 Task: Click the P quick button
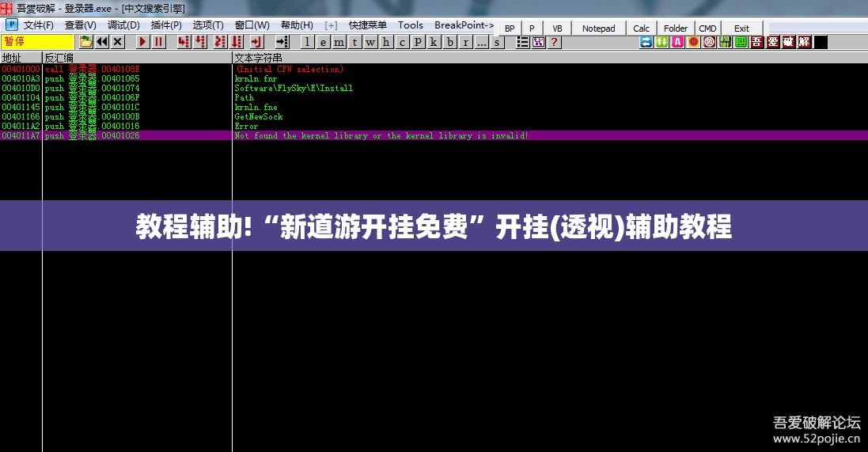[532, 28]
